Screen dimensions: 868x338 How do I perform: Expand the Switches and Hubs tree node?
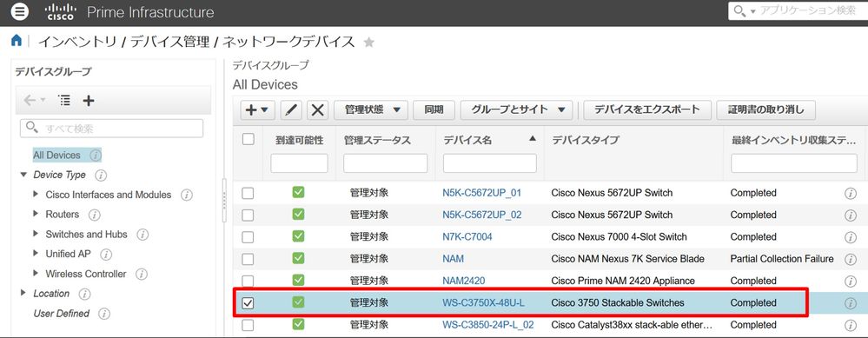[x=36, y=234]
